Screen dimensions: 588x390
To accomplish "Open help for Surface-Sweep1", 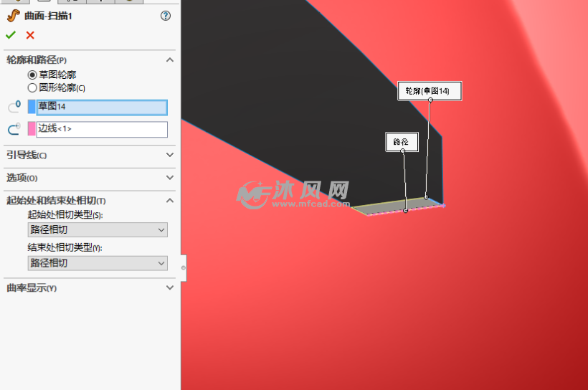I will pos(166,16).
